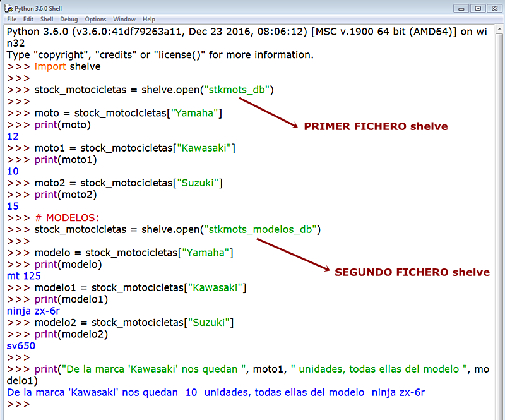
Task: Click the annotation PRIMER FICHERO shelve
Action: click(x=375, y=126)
